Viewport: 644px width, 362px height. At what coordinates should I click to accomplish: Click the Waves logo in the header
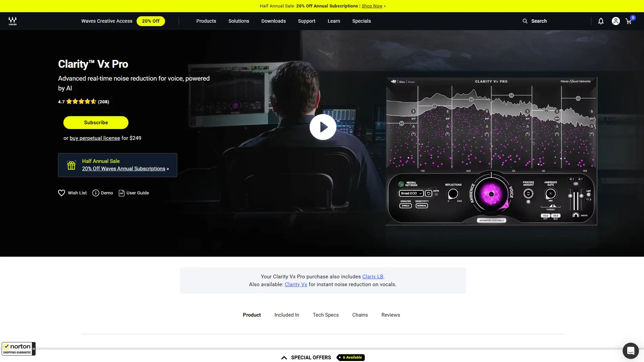[13, 21]
